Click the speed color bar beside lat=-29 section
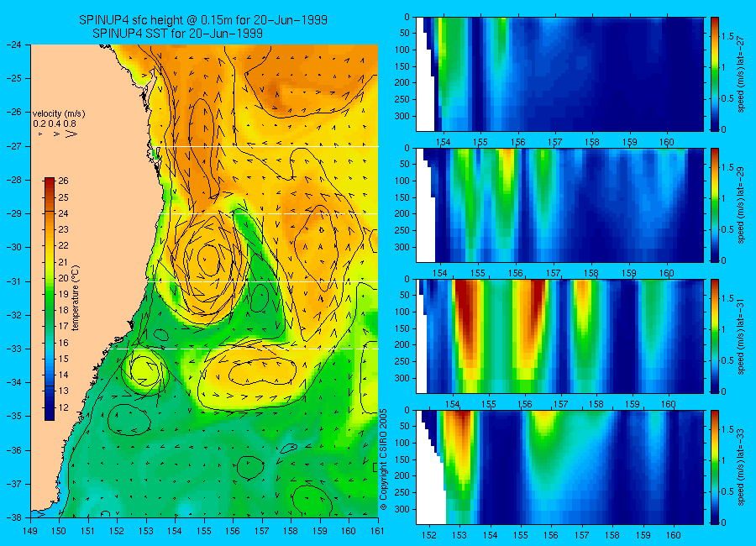The width and height of the screenshot is (756, 546). pos(715,205)
